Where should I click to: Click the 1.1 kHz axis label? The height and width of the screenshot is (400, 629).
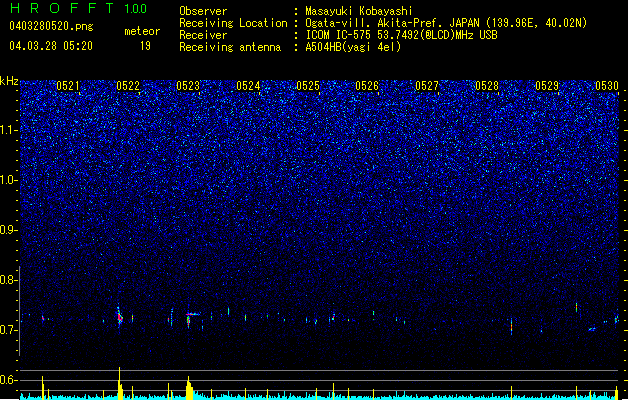(9, 130)
